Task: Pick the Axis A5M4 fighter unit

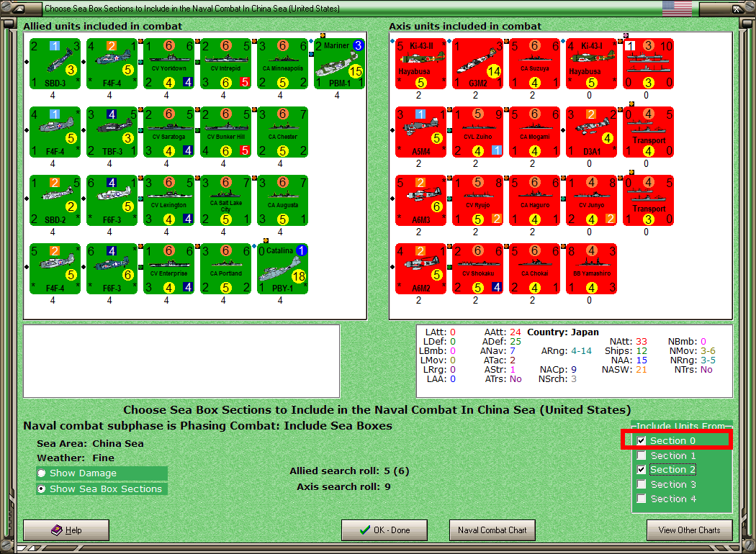Action: coord(421,132)
